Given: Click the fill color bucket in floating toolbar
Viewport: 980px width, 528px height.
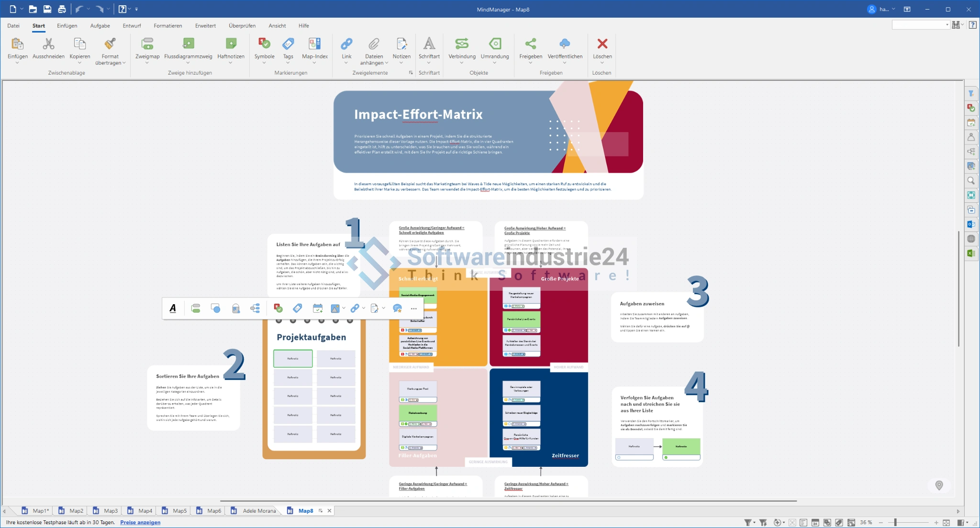Looking at the screenshot, I should [x=235, y=308].
